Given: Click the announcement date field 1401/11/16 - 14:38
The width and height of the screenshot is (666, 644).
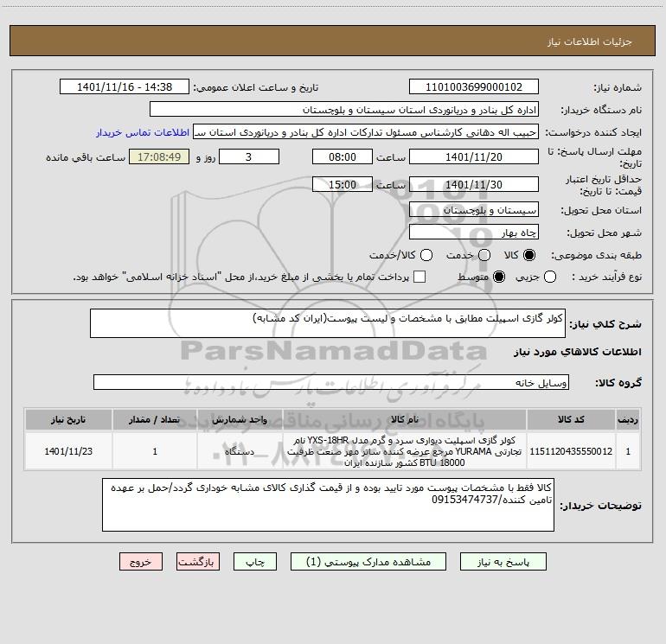Looking at the screenshot, I should (x=125, y=87).
